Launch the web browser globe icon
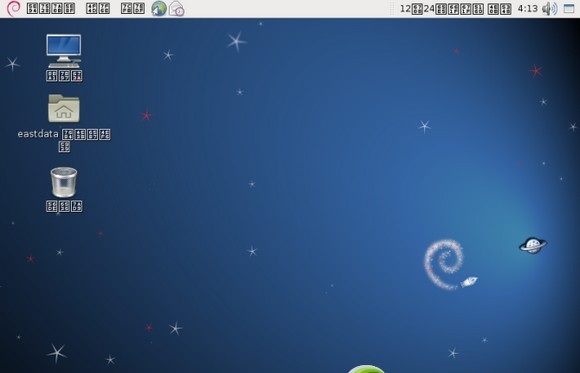 point(159,9)
